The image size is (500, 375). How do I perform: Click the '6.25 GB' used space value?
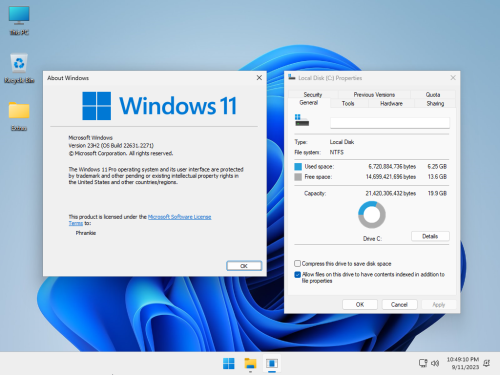[437, 166]
